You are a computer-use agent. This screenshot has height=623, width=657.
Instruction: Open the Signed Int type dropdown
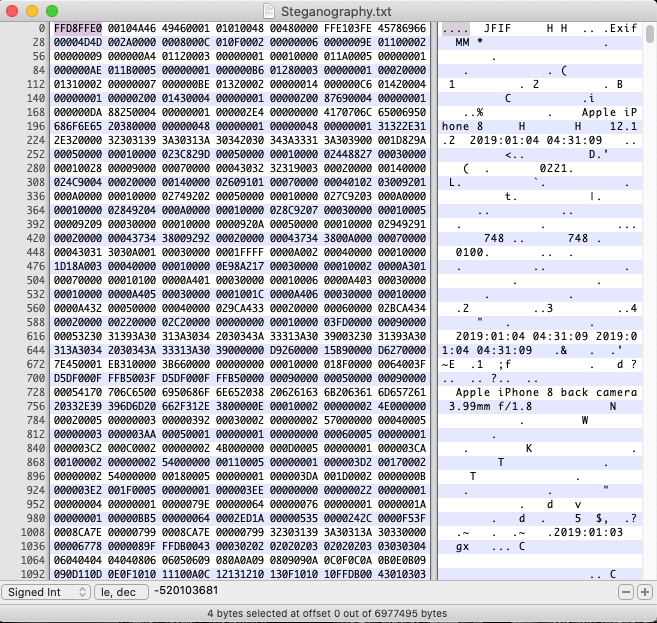(46, 592)
